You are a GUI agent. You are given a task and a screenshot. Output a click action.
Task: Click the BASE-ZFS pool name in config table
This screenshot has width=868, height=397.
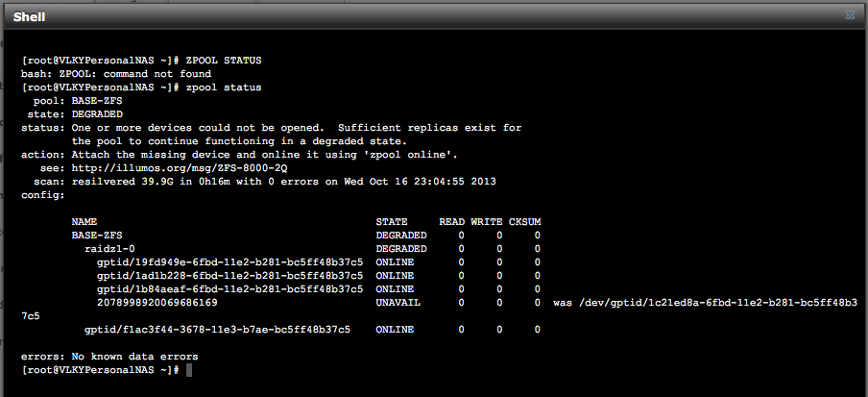[97, 236]
